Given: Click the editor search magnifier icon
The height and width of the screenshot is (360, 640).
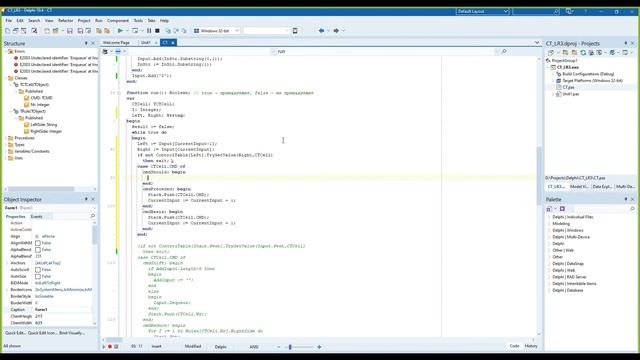Looking at the screenshot, I should (504, 51).
